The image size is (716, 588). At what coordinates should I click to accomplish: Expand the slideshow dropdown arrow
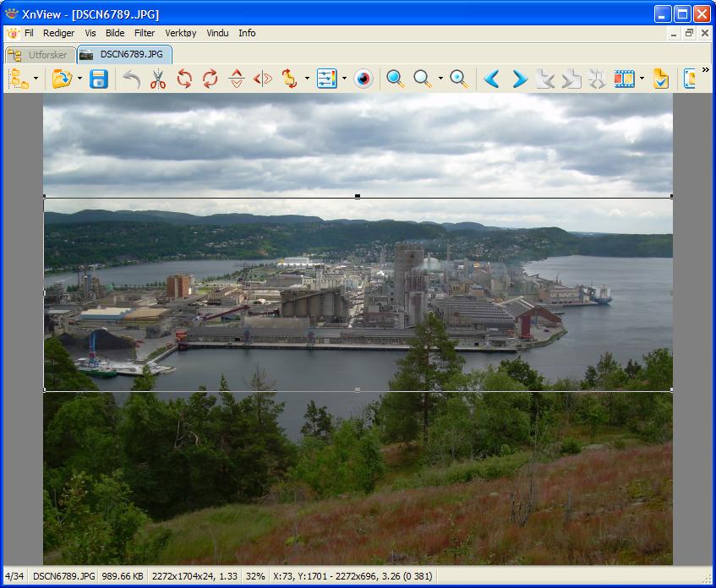pyautogui.click(x=642, y=79)
